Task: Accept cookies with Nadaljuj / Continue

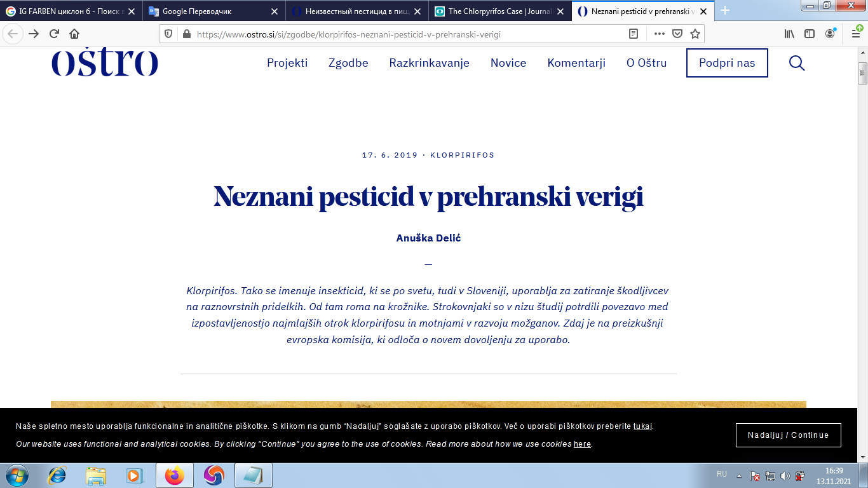Action: coord(788,435)
